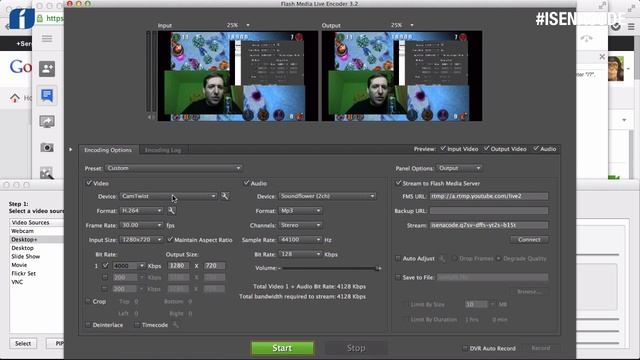Toggle Audio preview checkbox
Image resolution: width=640 pixels, height=360 pixels.
point(536,149)
